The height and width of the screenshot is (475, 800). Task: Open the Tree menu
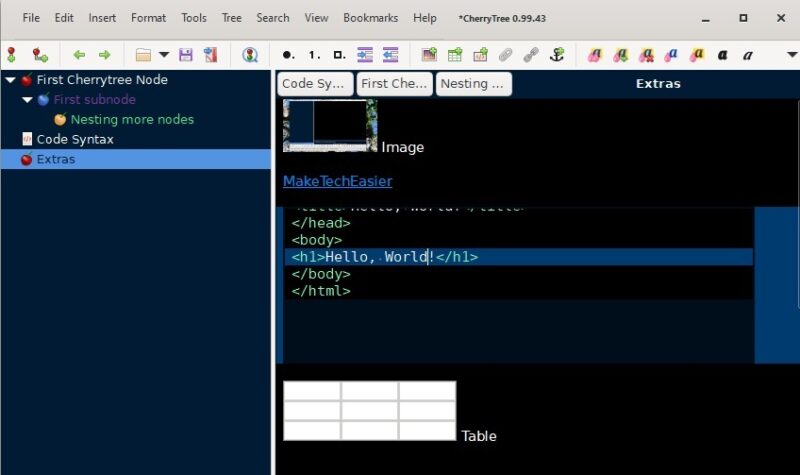232,18
